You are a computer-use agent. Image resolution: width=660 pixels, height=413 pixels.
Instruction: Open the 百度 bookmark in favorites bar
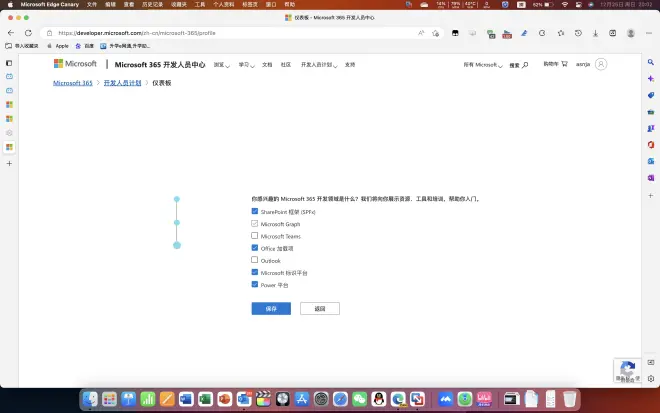pyautogui.click(x=85, y=46)
